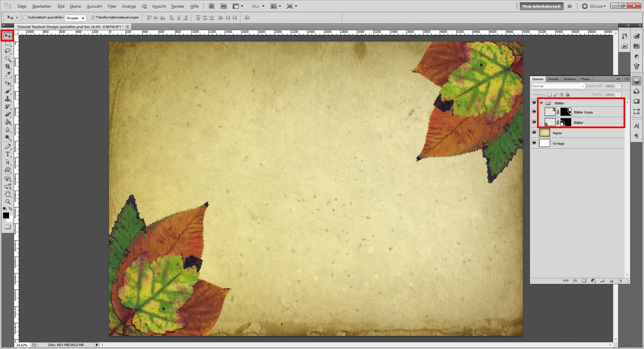Select the Crop tool

point(7,66)
